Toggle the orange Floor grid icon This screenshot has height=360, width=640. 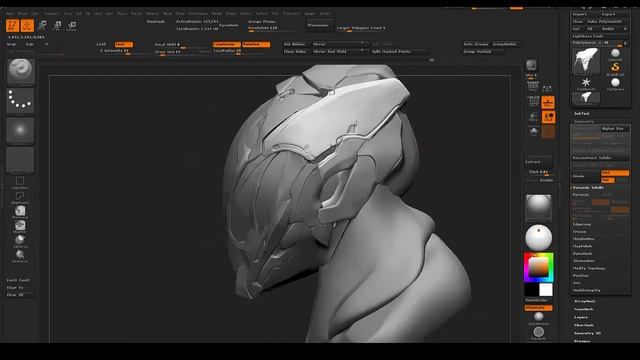tap(548, 102)
